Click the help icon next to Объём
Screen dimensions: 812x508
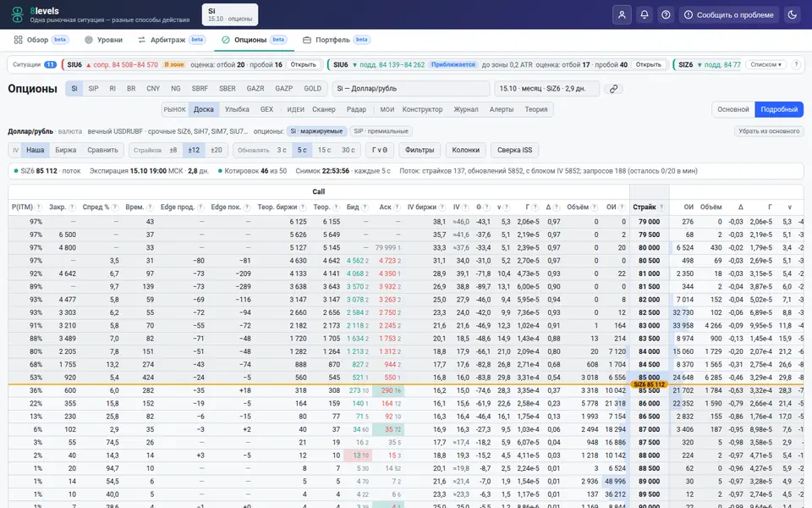coord(595,207)
